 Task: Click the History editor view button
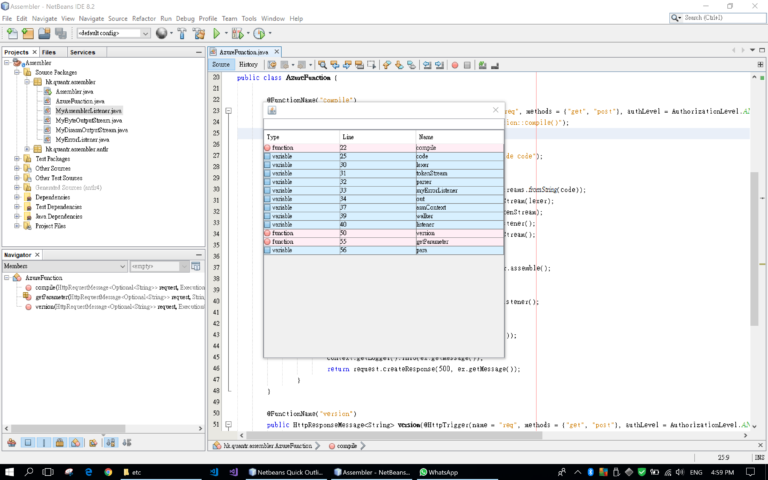point(248,65)
